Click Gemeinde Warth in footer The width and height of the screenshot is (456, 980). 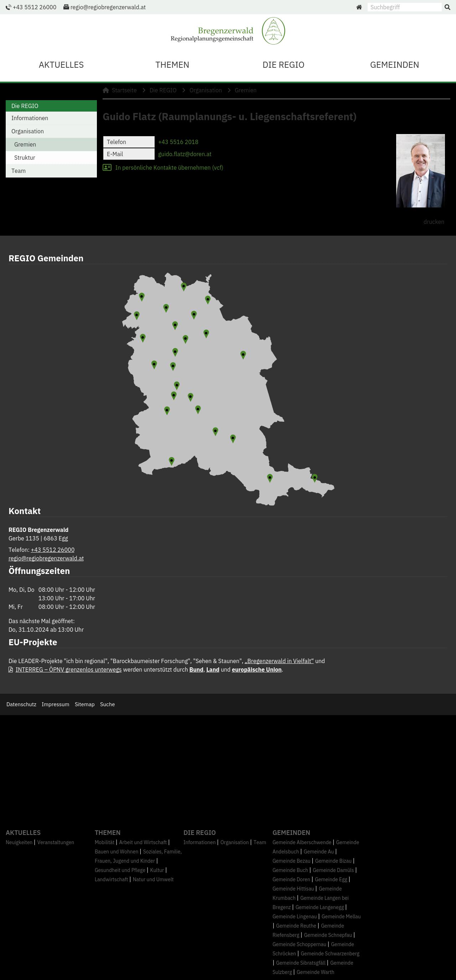(315, 972)
